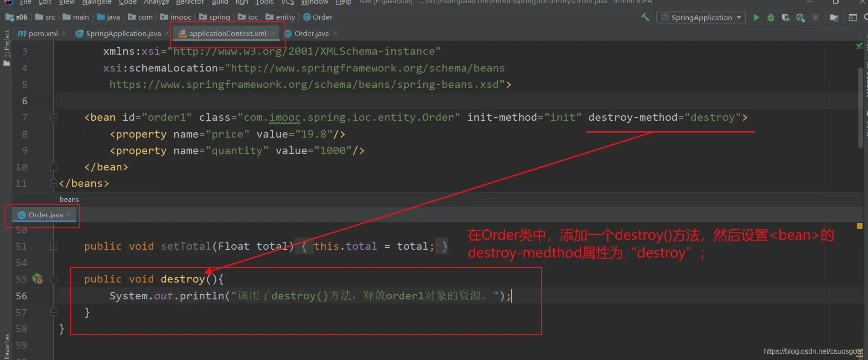Start debugging with the green bug icon
The image size is (868, 360).
pyautogui.click(x=771, y=17)
